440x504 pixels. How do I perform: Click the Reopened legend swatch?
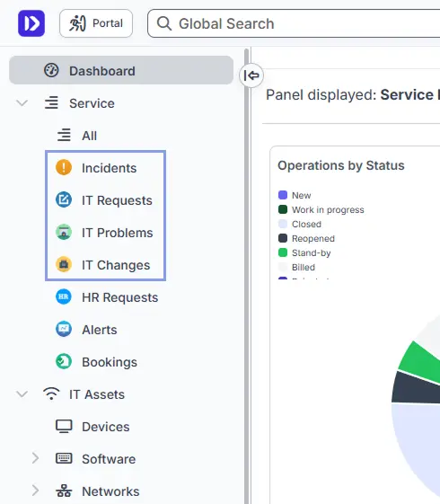tap(283, 238)
